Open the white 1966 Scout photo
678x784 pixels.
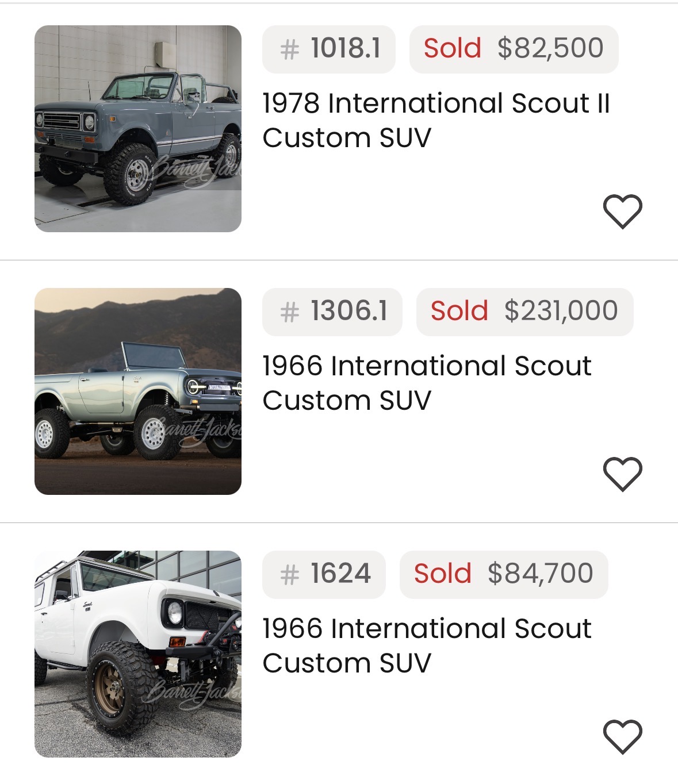138,654
